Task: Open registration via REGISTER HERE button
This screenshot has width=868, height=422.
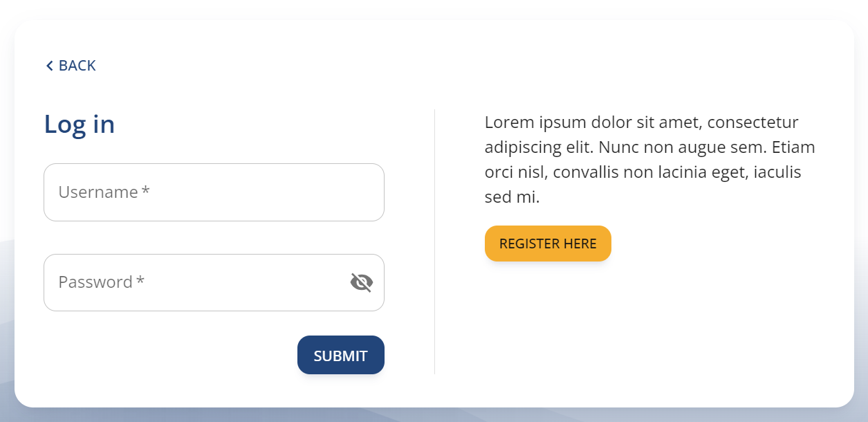Action: tap(548, 244)
